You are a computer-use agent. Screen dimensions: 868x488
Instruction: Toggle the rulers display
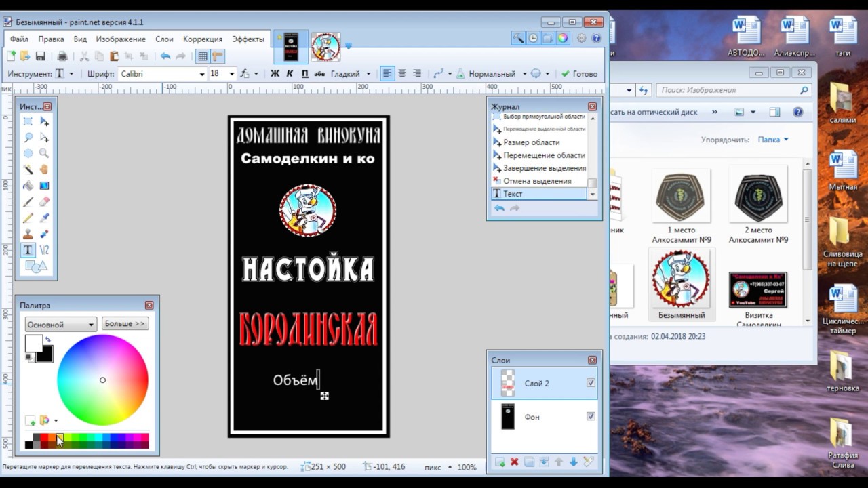[x=217, y=56]
